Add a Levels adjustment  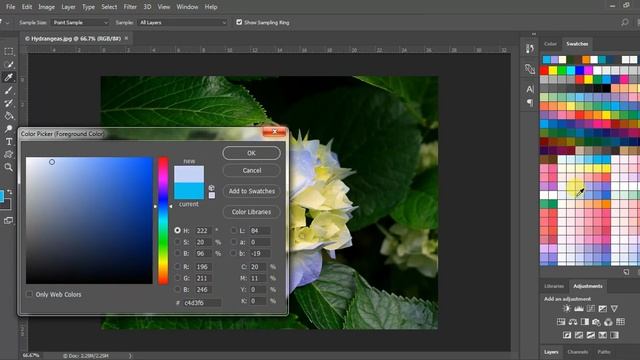coord(579,309)
